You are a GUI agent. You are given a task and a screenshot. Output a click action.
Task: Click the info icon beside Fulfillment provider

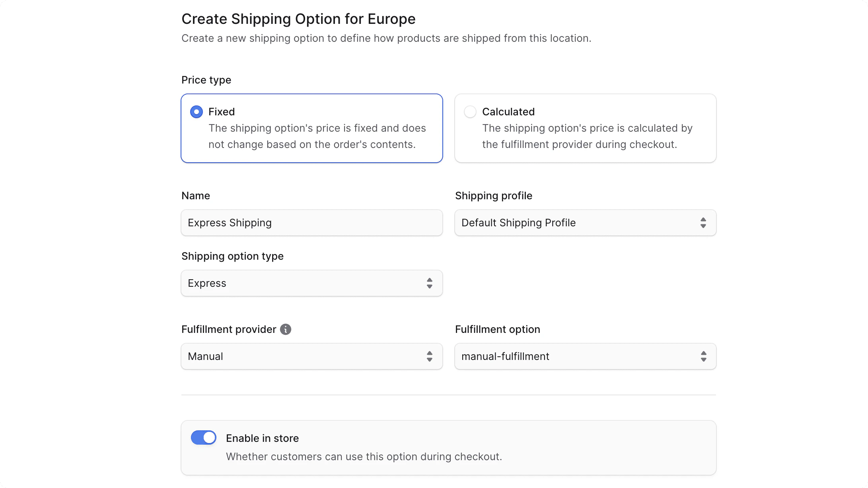point(285,329)
